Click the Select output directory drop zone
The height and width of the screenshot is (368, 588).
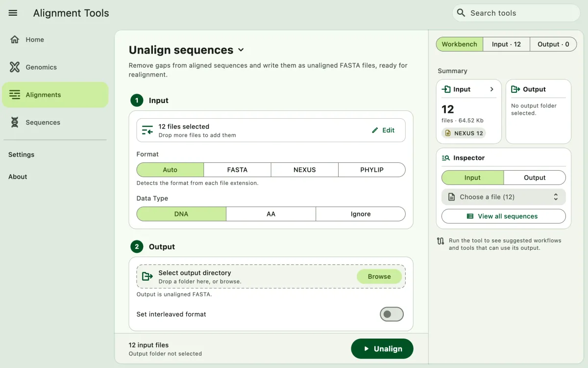point(271,277)
